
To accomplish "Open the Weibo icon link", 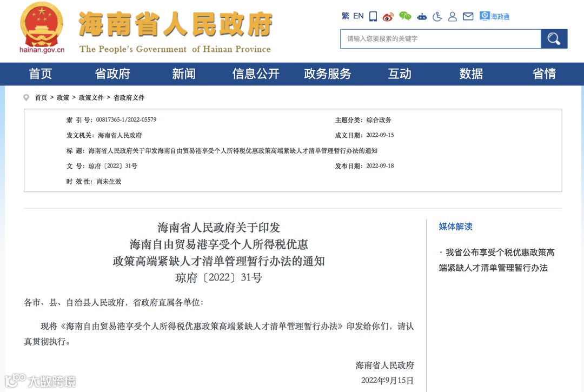I will pos(388,16).
